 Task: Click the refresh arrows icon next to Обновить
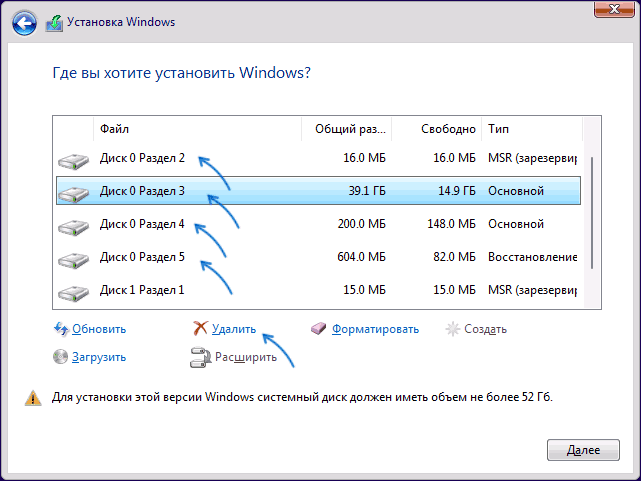[61, 329]
